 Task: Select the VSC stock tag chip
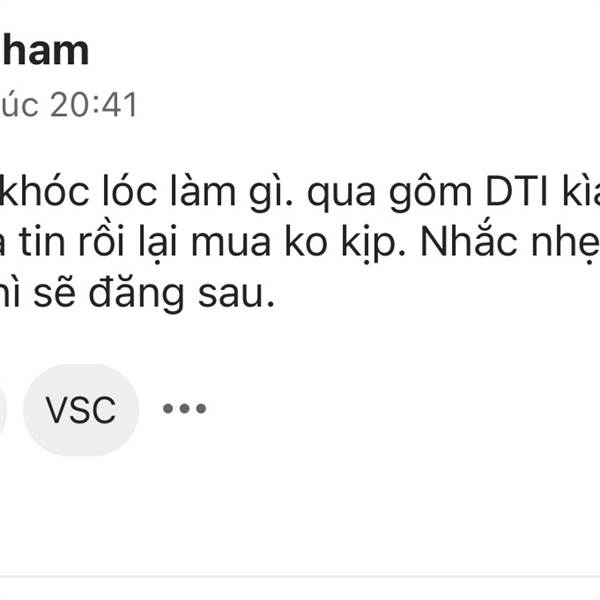(x=81, y=410)
